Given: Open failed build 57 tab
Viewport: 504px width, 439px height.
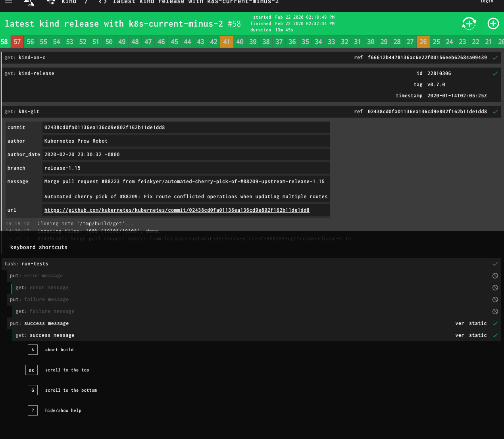Looking at the screenshot, I should pos(17,42).
